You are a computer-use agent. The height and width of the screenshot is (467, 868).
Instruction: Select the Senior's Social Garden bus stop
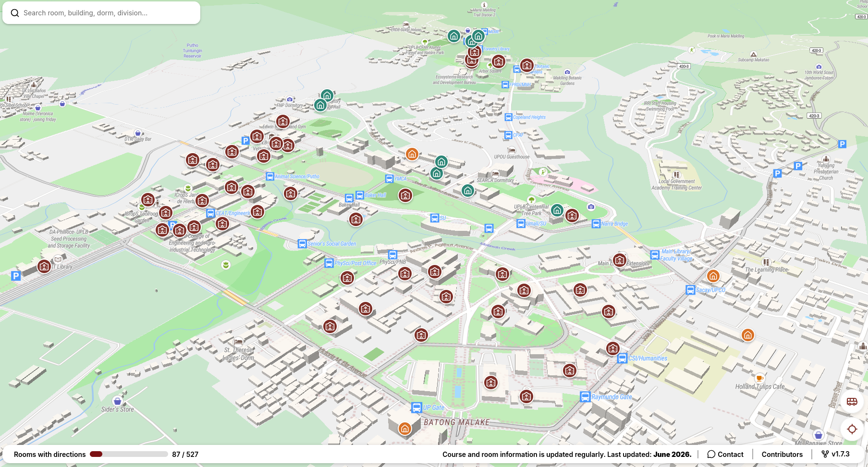click(x=302, y=244)
